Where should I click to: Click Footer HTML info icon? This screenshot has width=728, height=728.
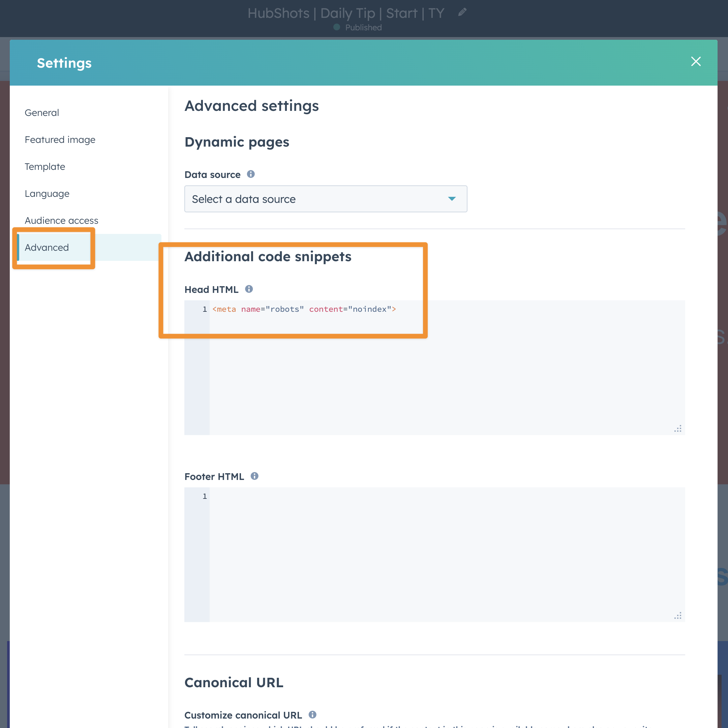[x=254, y=476]
